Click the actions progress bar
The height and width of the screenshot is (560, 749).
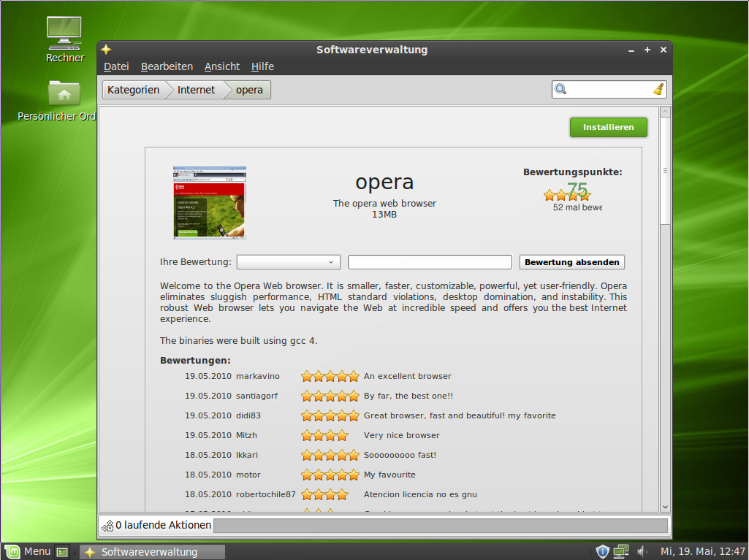(x=441, y=526)
